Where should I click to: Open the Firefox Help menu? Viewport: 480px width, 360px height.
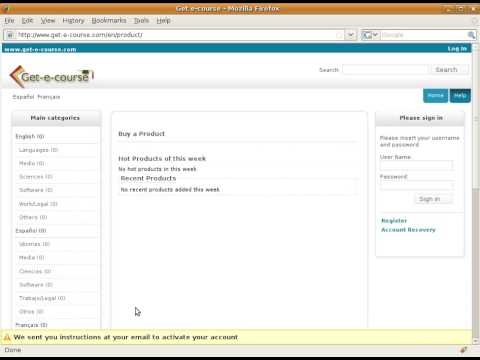click(163, 21)
